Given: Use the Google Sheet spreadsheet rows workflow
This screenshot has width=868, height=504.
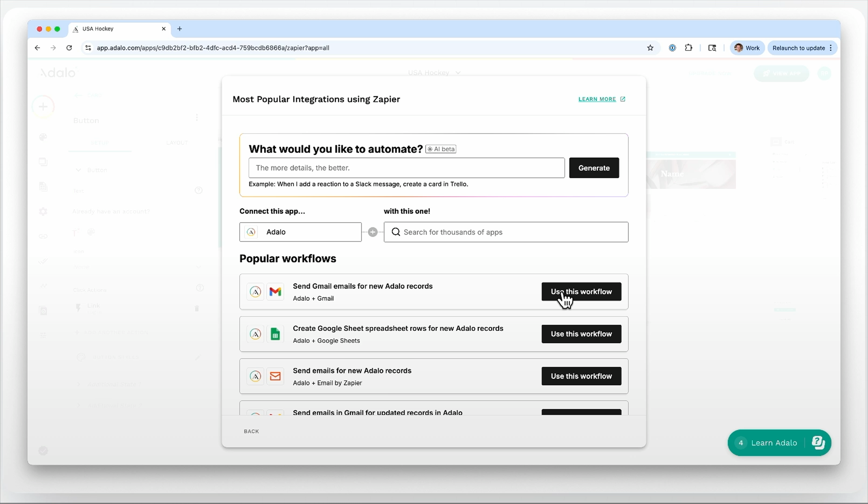Looking at the screenshot, I should 581,334.
